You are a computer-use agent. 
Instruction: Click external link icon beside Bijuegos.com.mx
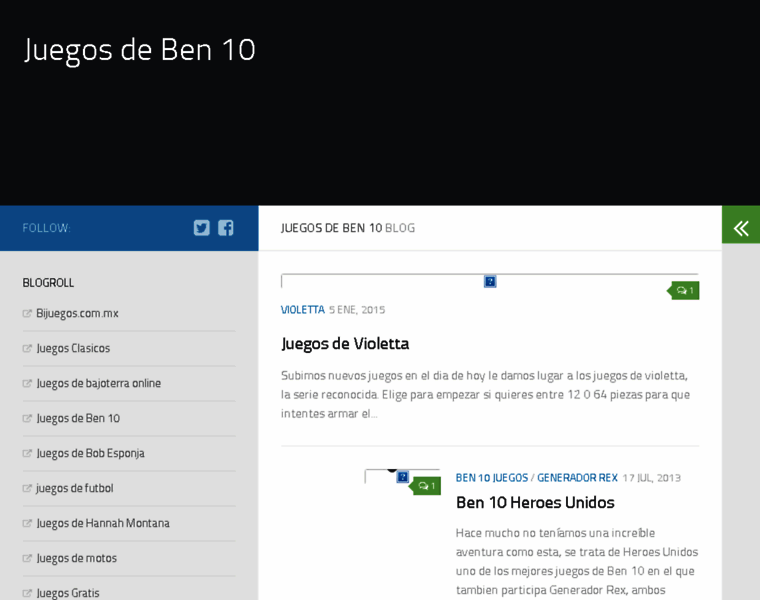click(27, 314)
